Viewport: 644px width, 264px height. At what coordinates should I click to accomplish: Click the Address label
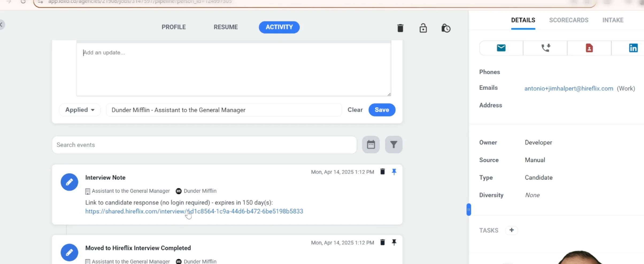[491, 105]
